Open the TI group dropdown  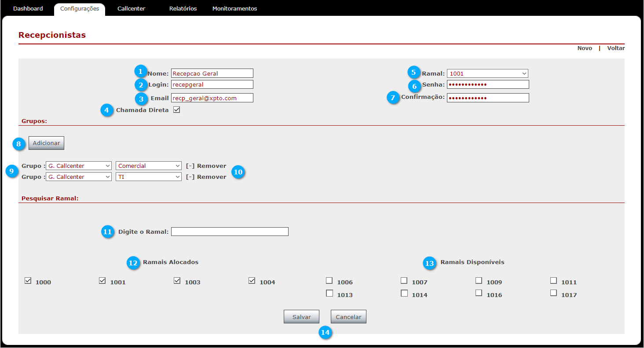(x=149, y=177)
